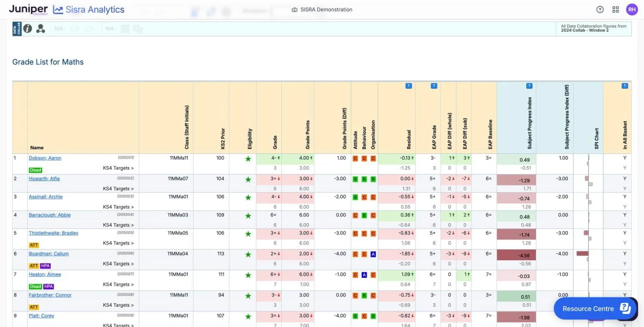Expand KS4 Targets for Aspinall; Archie
This screenshot has width=644, height=327.
[x=118, y=207]
